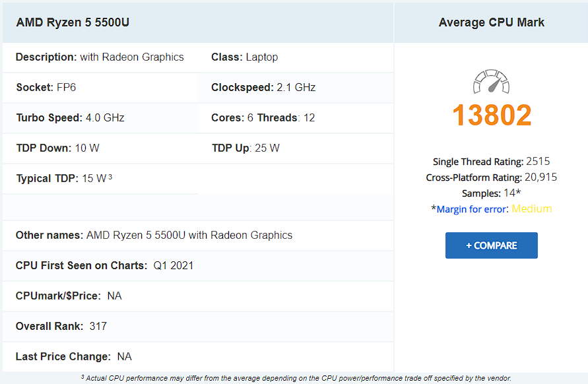Viewport: 588px width, 384px height.
Task: Click the Single Thread Rating value 2515
Action: pos(538,161)
